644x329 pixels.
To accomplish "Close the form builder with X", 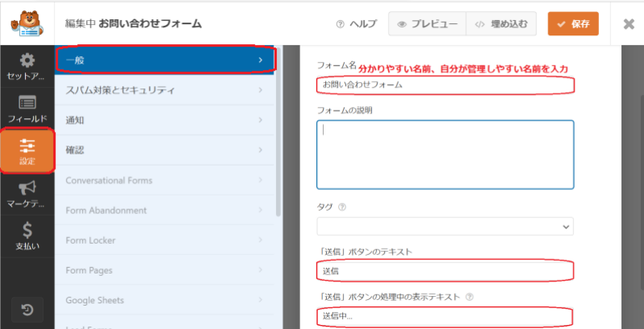I will point(629,24).
